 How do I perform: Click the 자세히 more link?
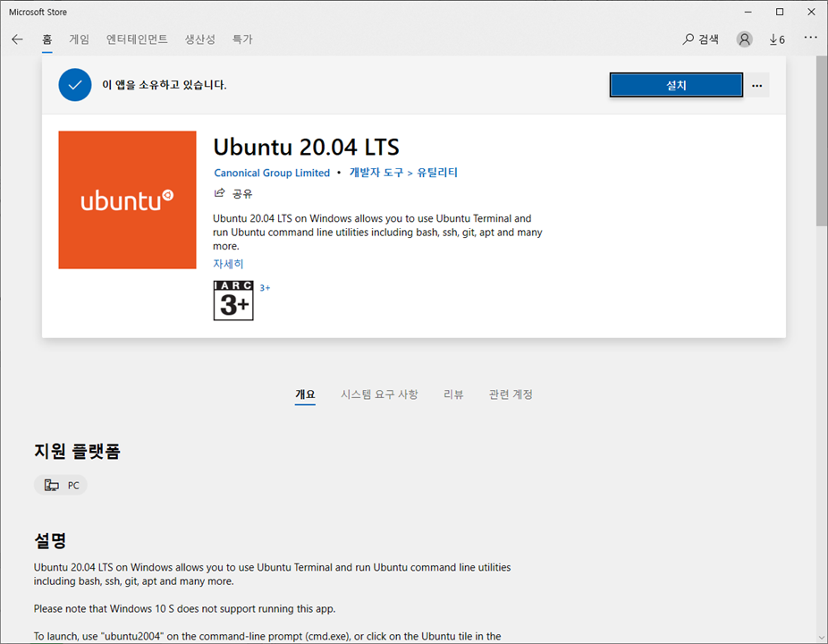click(228, 264)
